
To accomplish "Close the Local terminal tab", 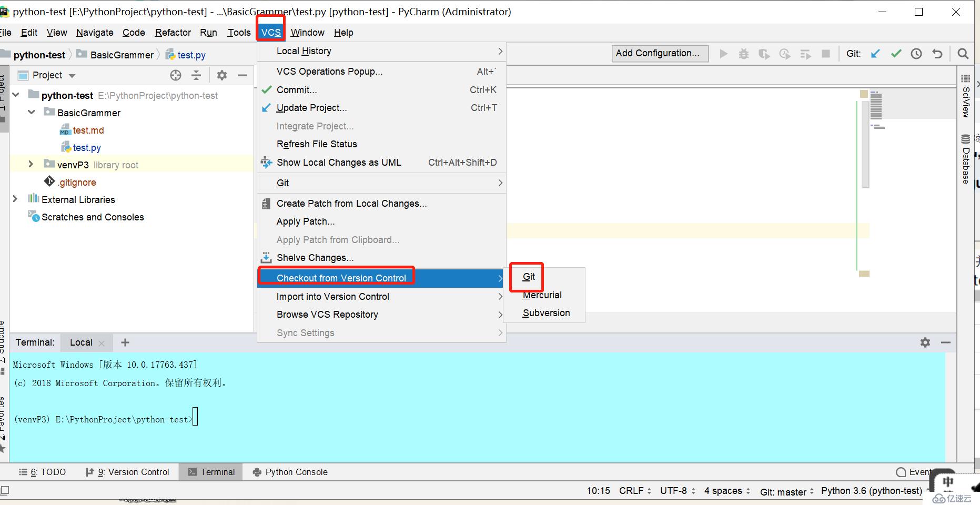I will pos(102,344).
